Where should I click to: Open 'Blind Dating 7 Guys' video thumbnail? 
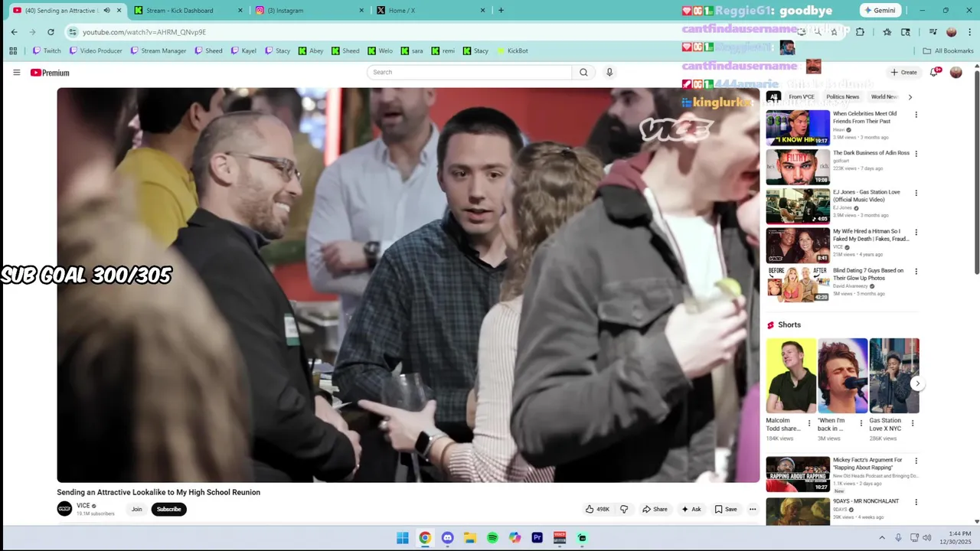point(798,284)
